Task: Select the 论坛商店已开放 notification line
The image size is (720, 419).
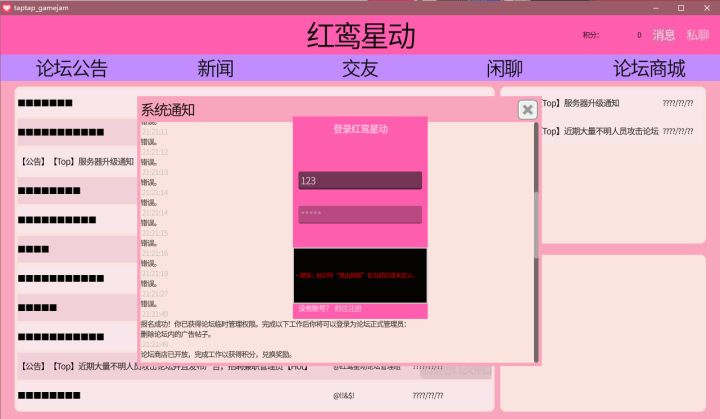Action: [216, 355]
